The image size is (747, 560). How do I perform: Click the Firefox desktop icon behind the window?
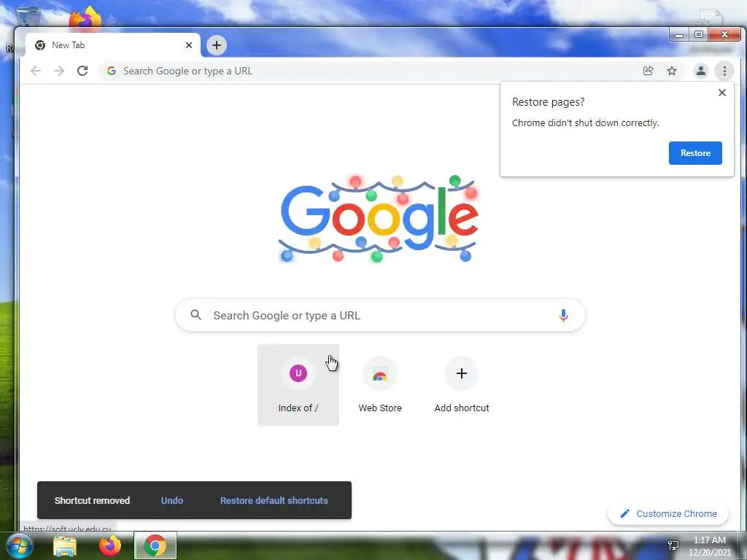[x=85, y=17]
